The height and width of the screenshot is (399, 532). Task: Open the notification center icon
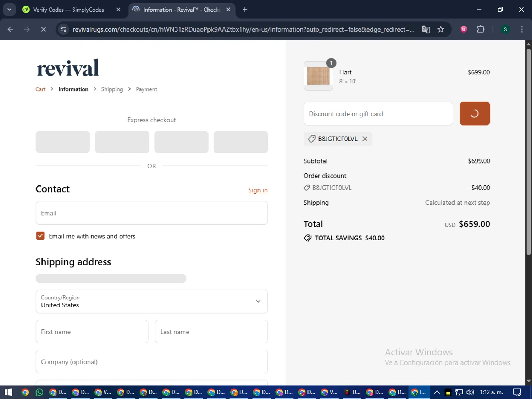pyautogui.click(x=517, y=392)
